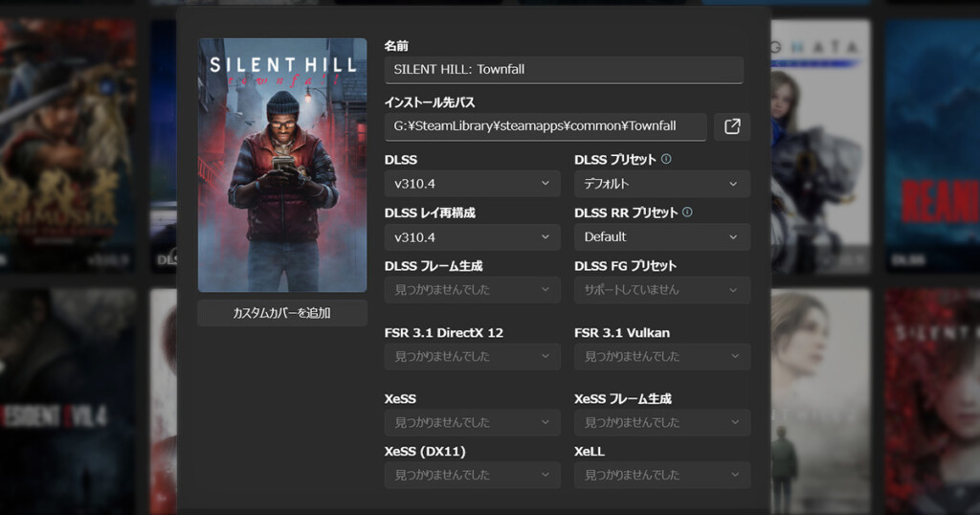Click the XeSS フレーム生成 label
The width and height of the screenshot is (980, 515).
pos(622,399)
